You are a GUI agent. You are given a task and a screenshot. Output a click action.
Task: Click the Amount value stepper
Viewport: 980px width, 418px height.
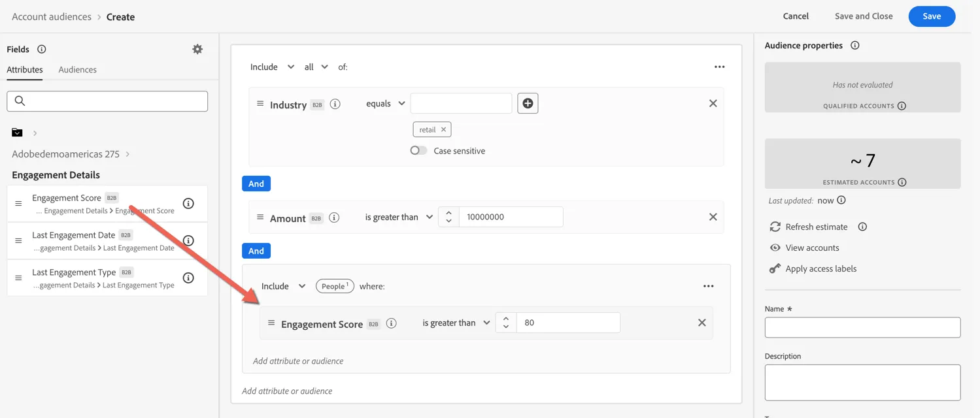click(448, 217)
